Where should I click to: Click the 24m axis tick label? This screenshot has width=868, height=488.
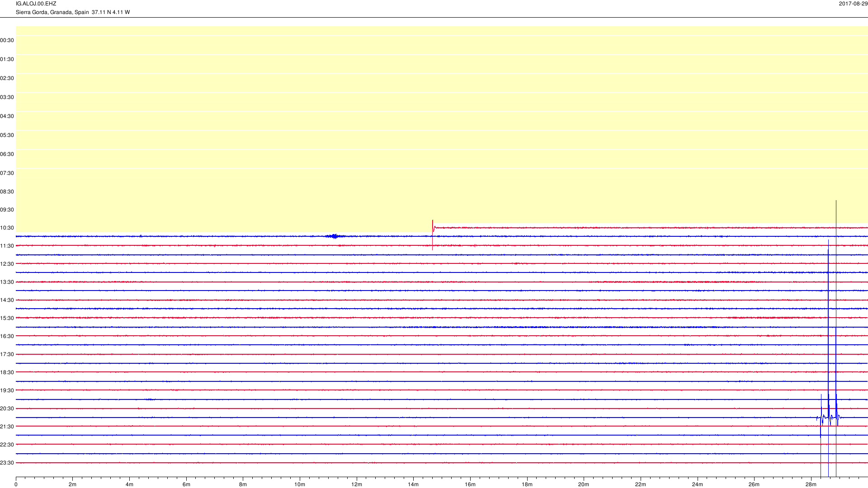click(x=698, y=484)
